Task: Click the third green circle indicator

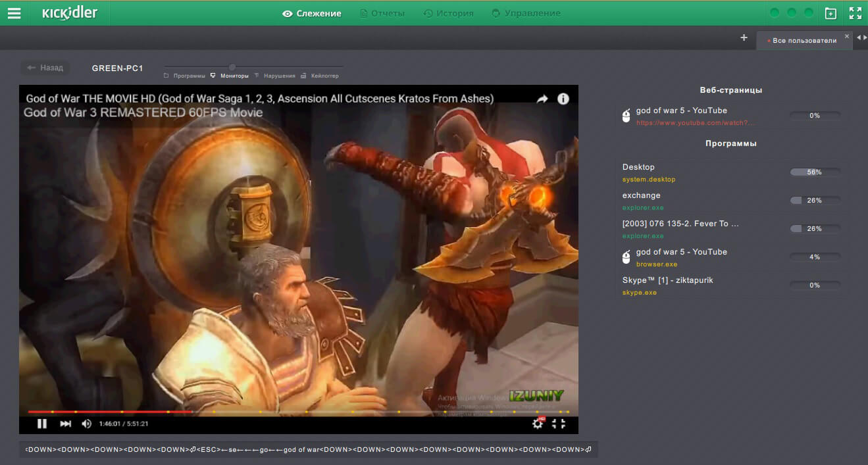Action: point(809,13)
